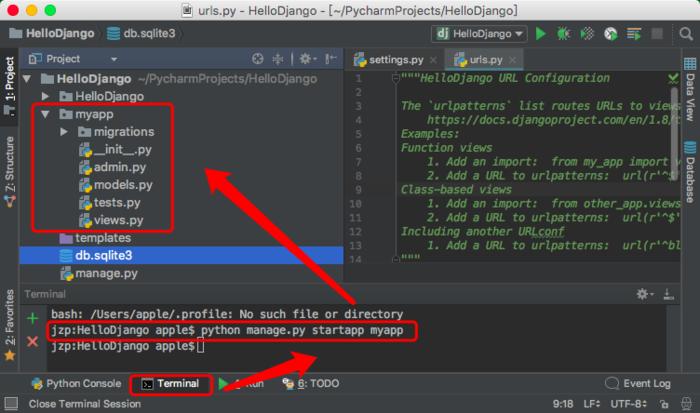Click scroll from source target icon
This screenshot has height=413, width=700.
pyautogui.click(x=258, y=58)
